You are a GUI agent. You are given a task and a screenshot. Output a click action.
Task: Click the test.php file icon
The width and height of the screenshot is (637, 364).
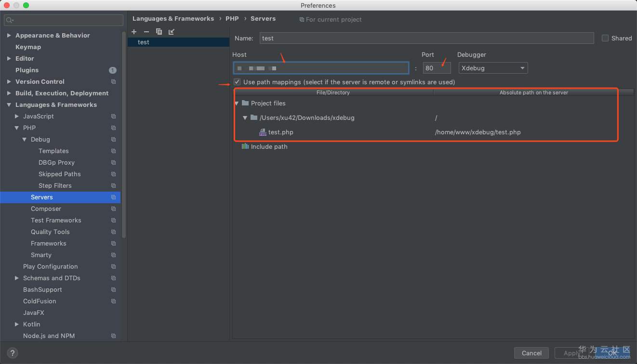tap(263, 132)
